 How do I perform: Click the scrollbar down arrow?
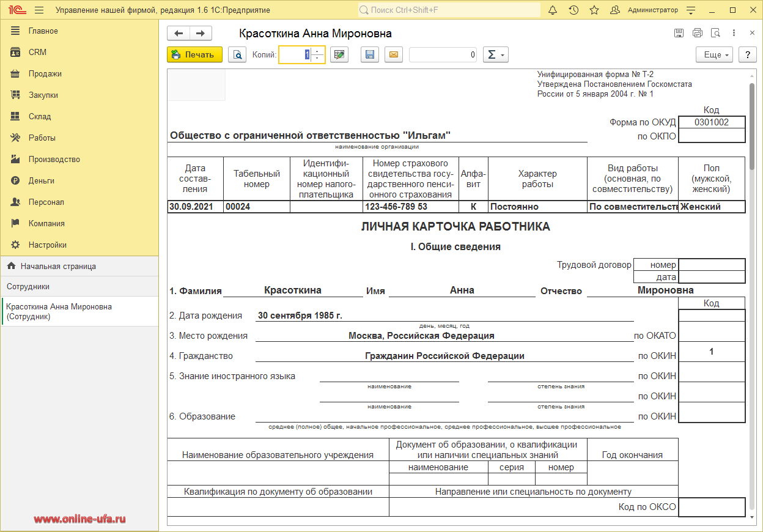point(752,517)
